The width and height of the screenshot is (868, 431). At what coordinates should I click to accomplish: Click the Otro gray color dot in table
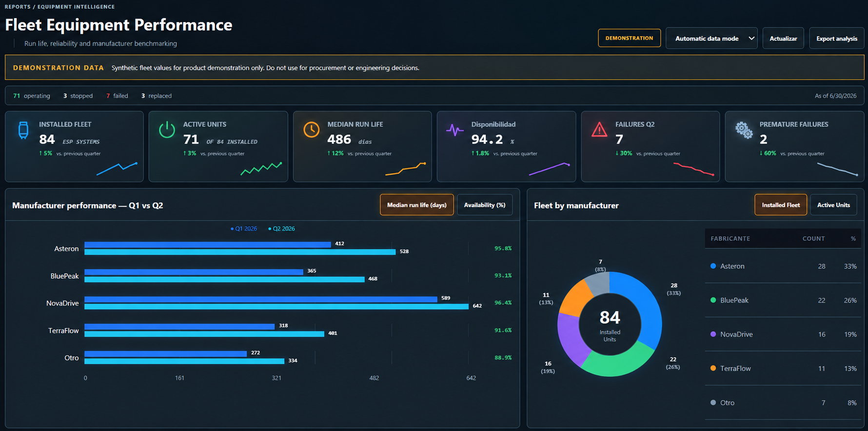(x=713, y=403)
